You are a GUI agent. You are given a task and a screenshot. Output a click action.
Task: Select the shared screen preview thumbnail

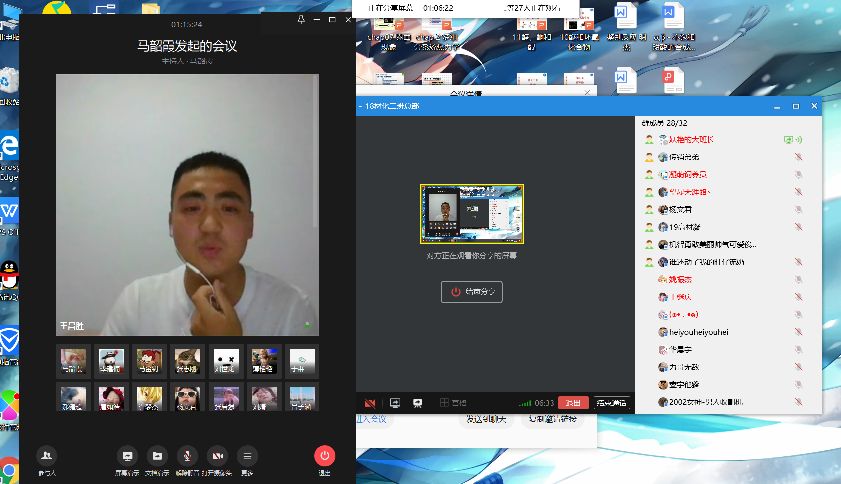point(471,214)
